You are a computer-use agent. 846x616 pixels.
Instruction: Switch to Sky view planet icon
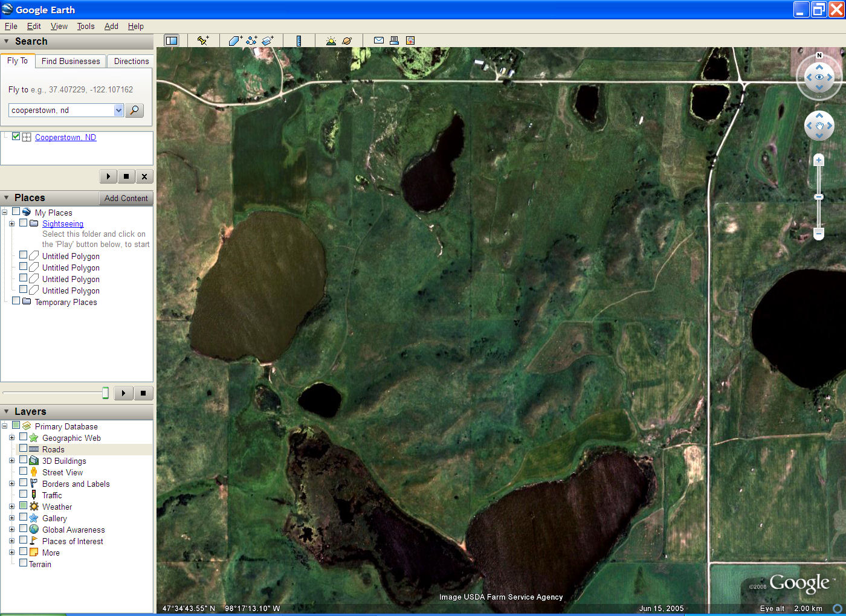point(347,40)
